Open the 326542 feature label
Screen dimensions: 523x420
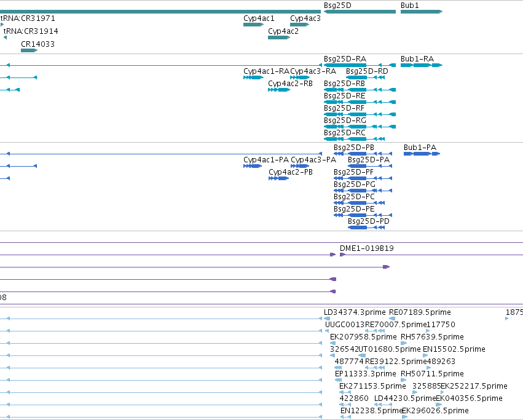pyautogui.click(x=344, y=349)
